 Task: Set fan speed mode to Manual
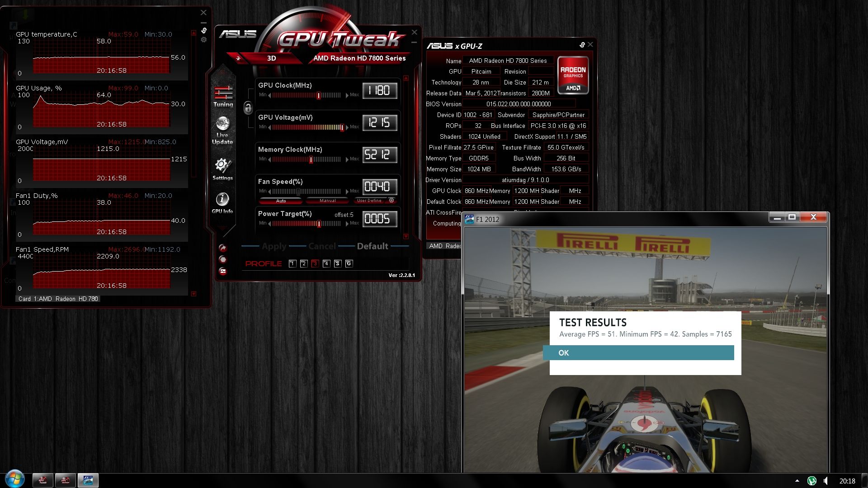(x=327, y=201)
